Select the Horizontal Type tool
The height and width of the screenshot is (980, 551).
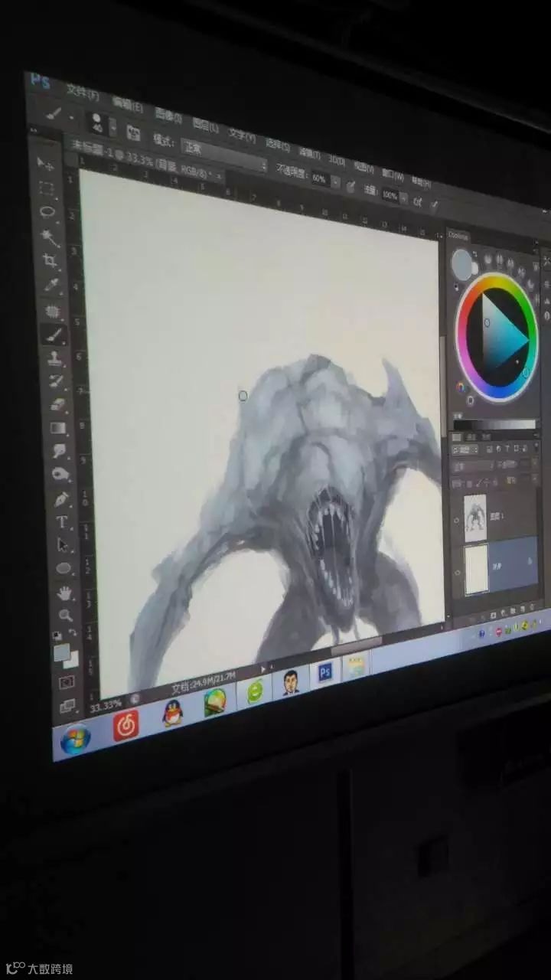click(x=62, y=522)
